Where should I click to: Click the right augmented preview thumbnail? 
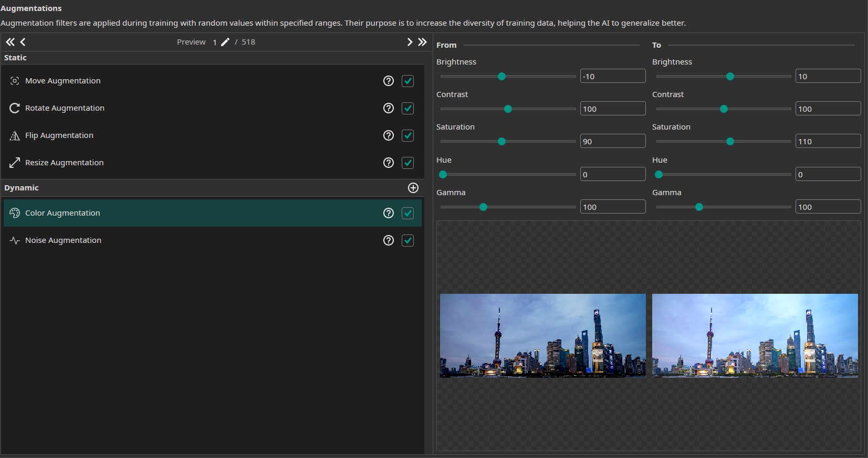pyautogui.click(x=755, y=335)
